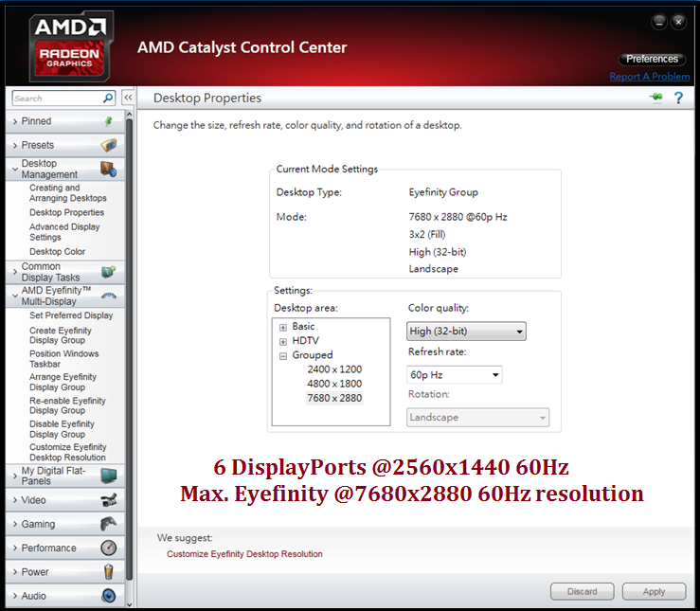Select 2400 x 1200 desktop area

point(334,369)
